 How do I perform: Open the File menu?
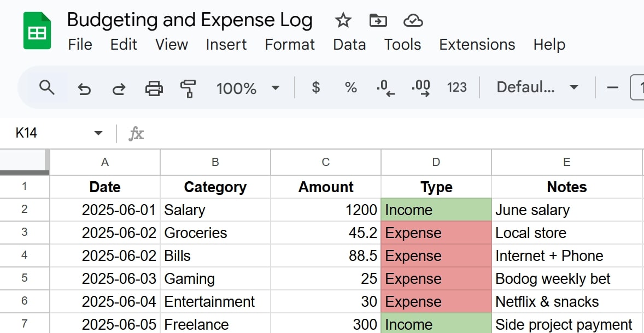pyautogui.click(x=80, y=44)
